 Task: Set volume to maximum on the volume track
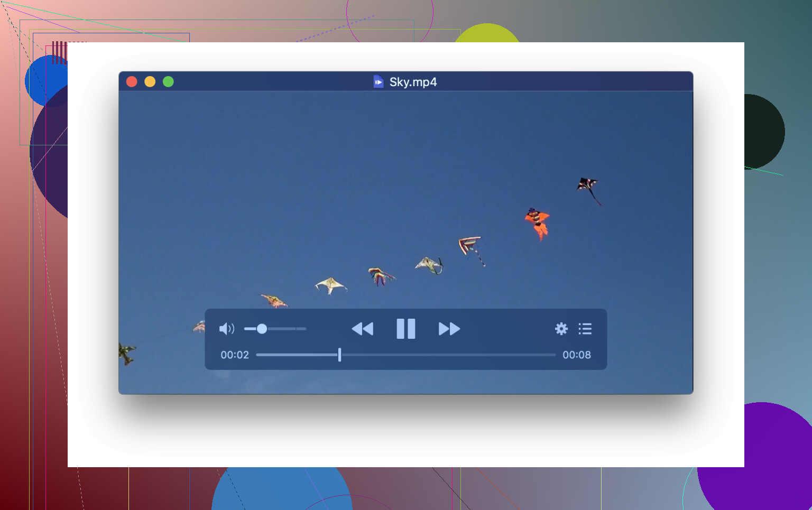[x=304, y=329]
